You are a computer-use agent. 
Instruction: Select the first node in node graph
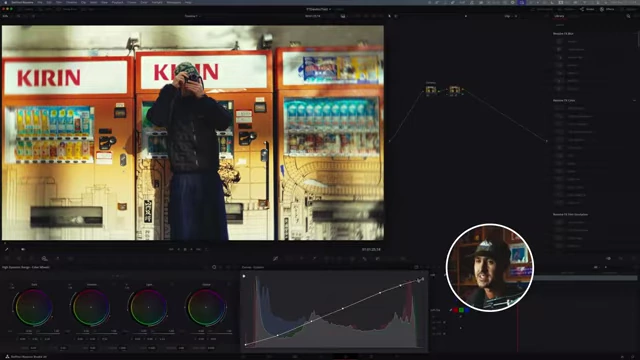tap(431, 90)
